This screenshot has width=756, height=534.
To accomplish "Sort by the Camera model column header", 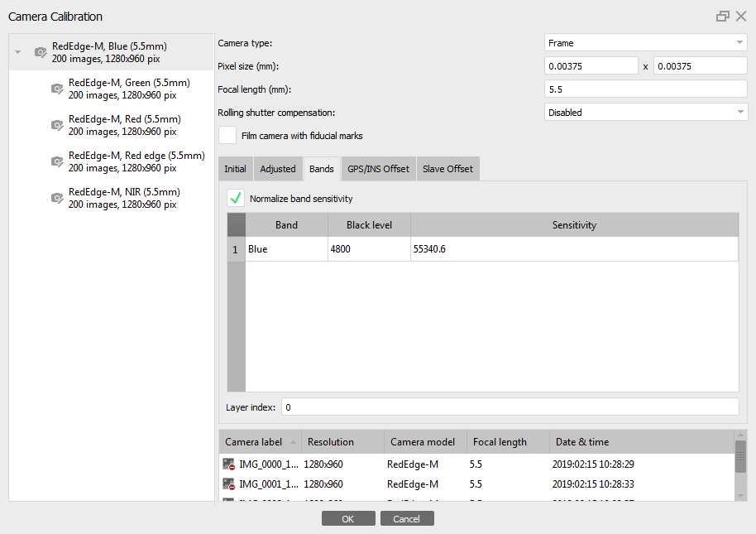I will click(x=425, y=441).
